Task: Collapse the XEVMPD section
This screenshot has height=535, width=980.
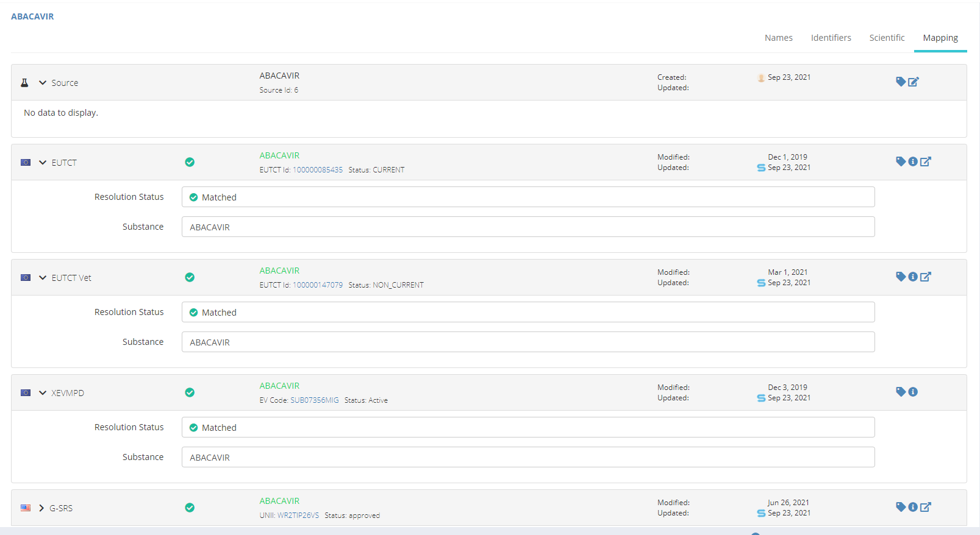Action: tap(43, 393)
